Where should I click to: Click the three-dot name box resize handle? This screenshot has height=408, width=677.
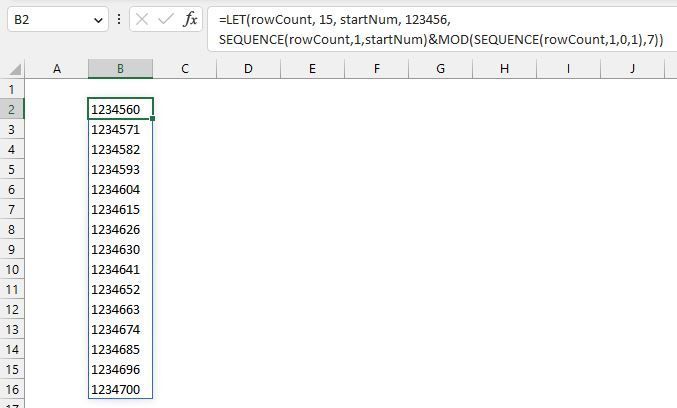(x=119, y=19)
